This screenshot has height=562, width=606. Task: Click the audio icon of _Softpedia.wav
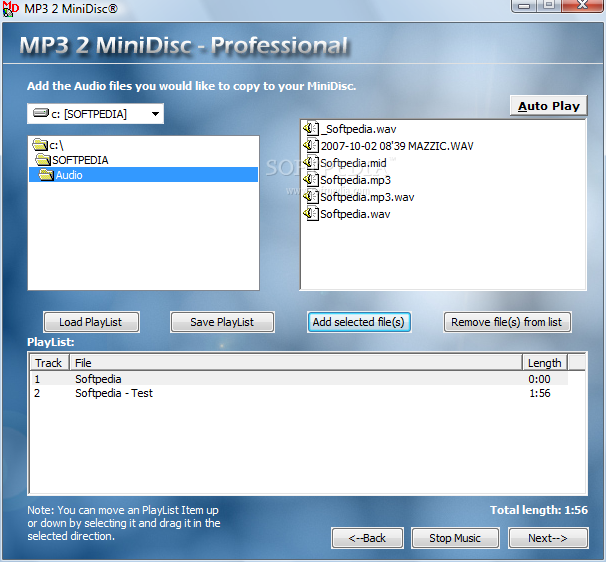coord(311,128)
